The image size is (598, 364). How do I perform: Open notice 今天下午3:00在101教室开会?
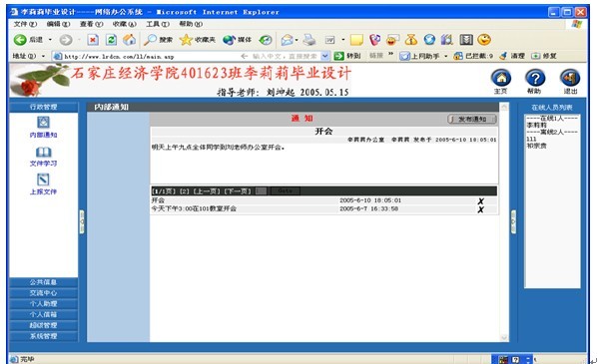click(194, 208)
